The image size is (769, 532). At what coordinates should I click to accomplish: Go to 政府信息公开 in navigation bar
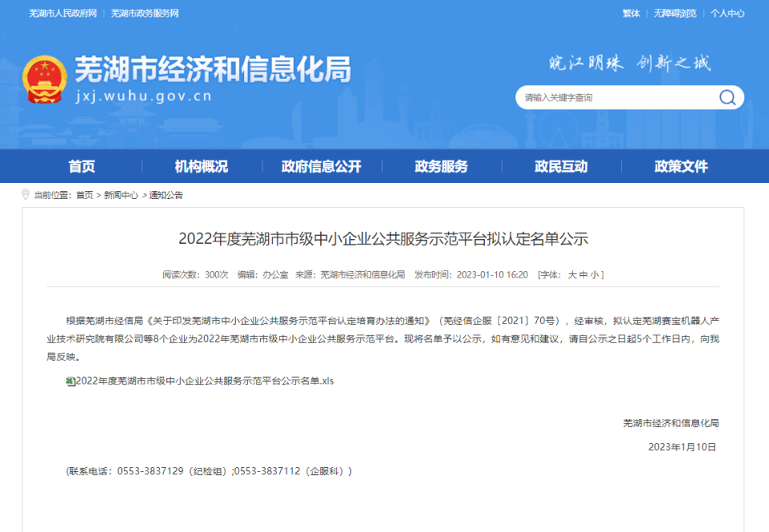(321, 167)
